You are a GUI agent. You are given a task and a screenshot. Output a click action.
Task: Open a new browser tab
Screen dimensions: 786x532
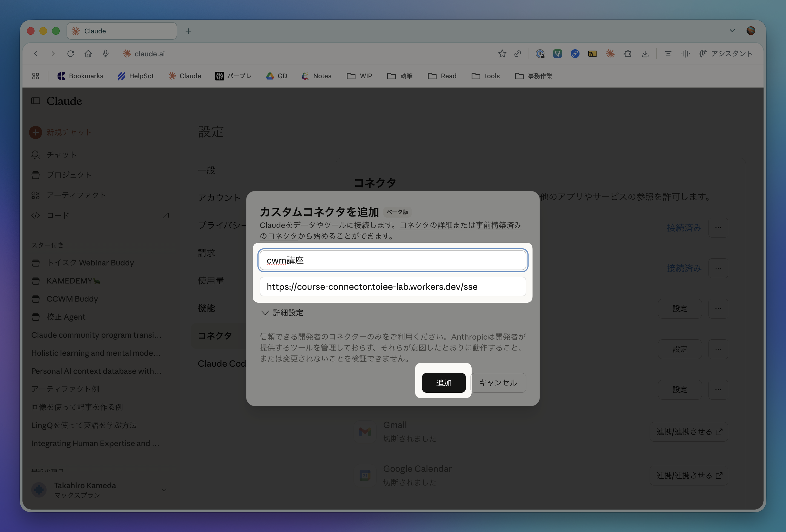click(188, 31)
